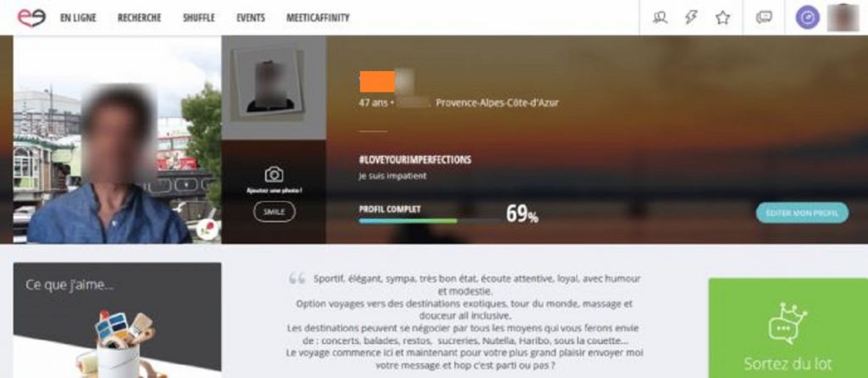Go to the Shuffle section
Image resolution: width=868 pixels, height=378 pixels.
click(x=198, y=18)
